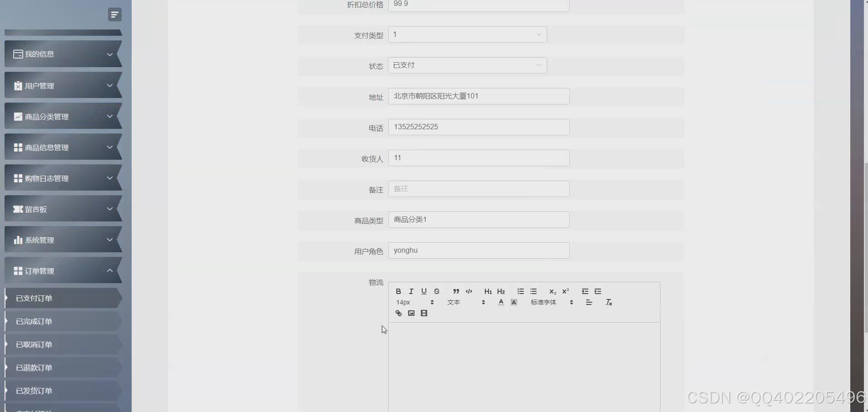Image resolution: width=868 pixels, height=412 pixels.
Task: Insert a hyperlink in the editor
Action: pos(399,313)
